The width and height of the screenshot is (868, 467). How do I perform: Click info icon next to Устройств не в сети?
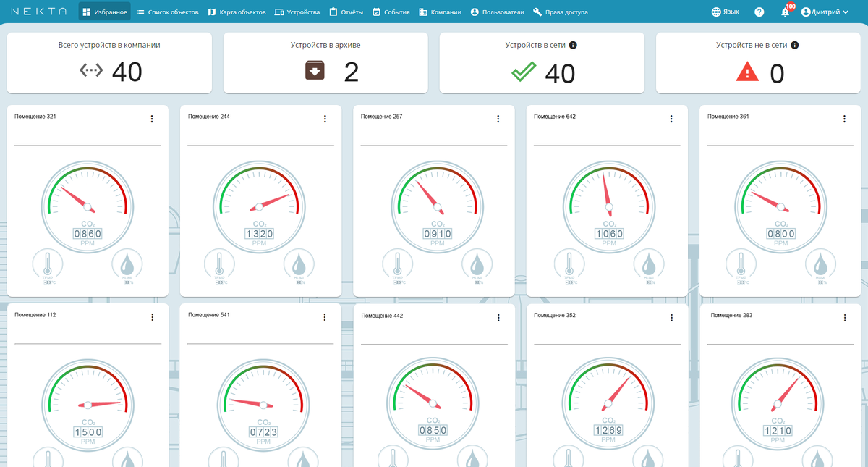point(794,45)
